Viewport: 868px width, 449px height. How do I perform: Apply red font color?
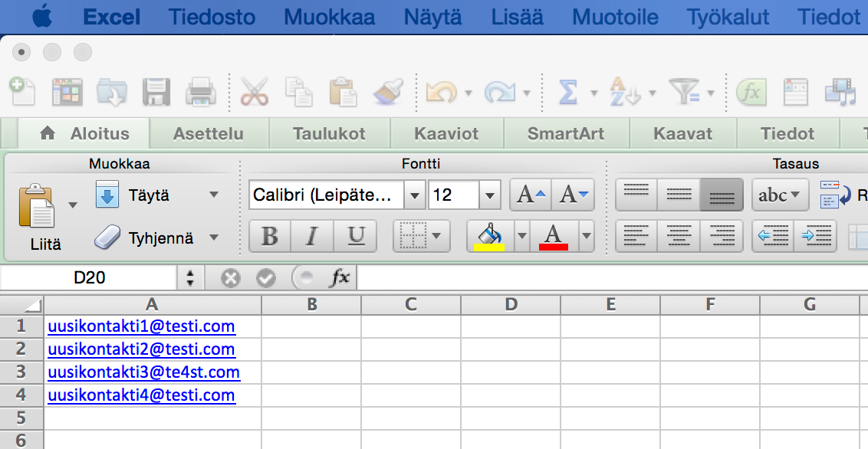pos(554,236)
